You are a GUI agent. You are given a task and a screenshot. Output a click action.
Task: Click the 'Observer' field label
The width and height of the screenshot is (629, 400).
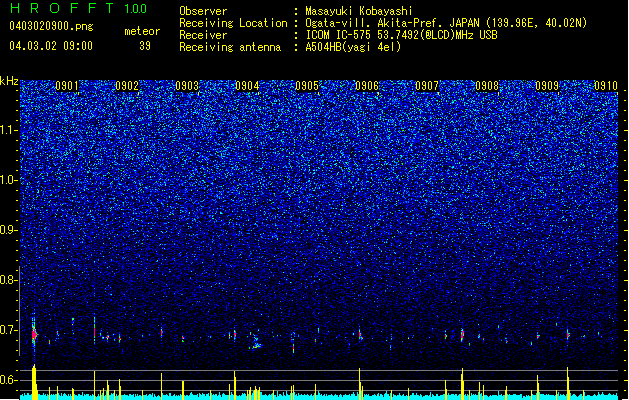click(x=203, y=11)
